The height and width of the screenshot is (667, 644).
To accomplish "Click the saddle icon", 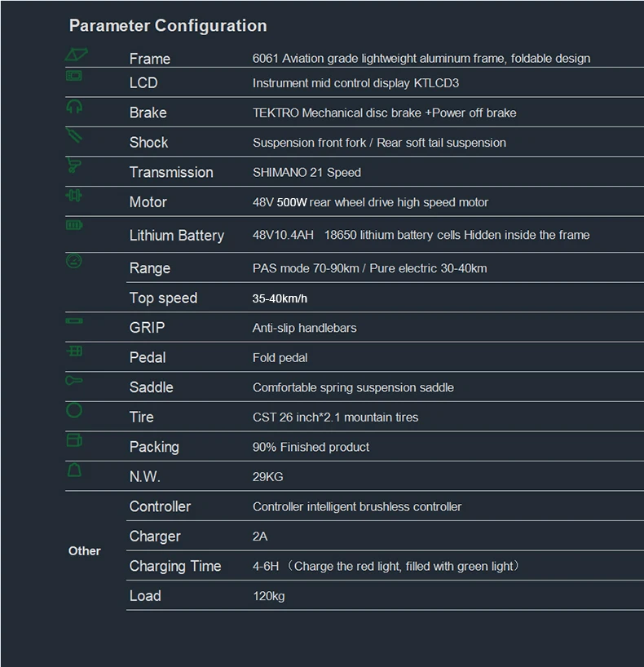I will pyautogui.click(x=74, y=380).
